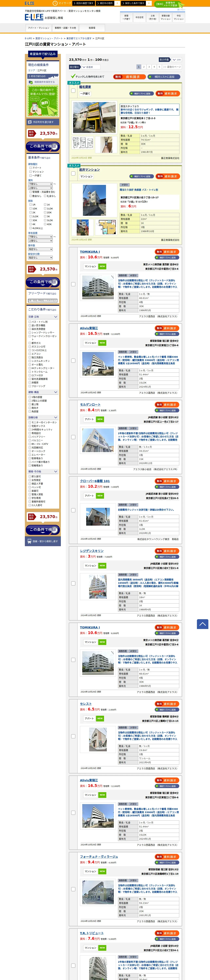
Task: Open 築年数 指定なし dropdown
Action: point(40,249)
